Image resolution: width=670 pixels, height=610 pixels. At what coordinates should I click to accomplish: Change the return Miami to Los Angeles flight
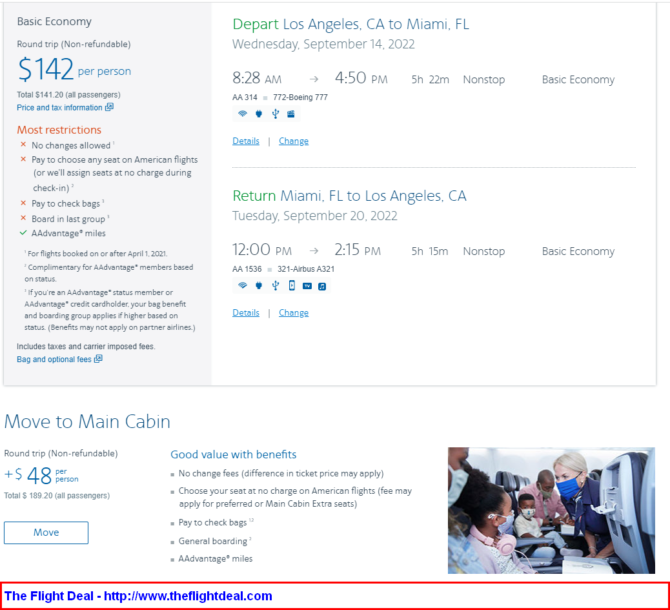294,313
